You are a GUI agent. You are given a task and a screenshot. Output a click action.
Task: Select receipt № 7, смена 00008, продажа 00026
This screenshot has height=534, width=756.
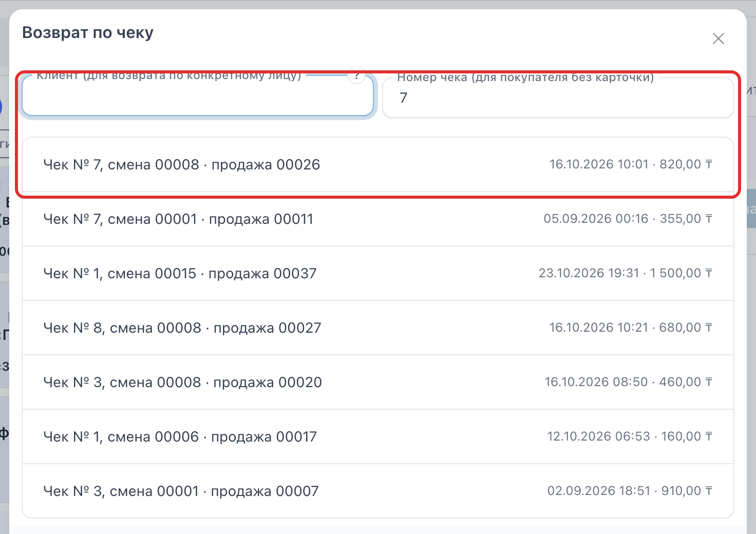tap(378, 164)
